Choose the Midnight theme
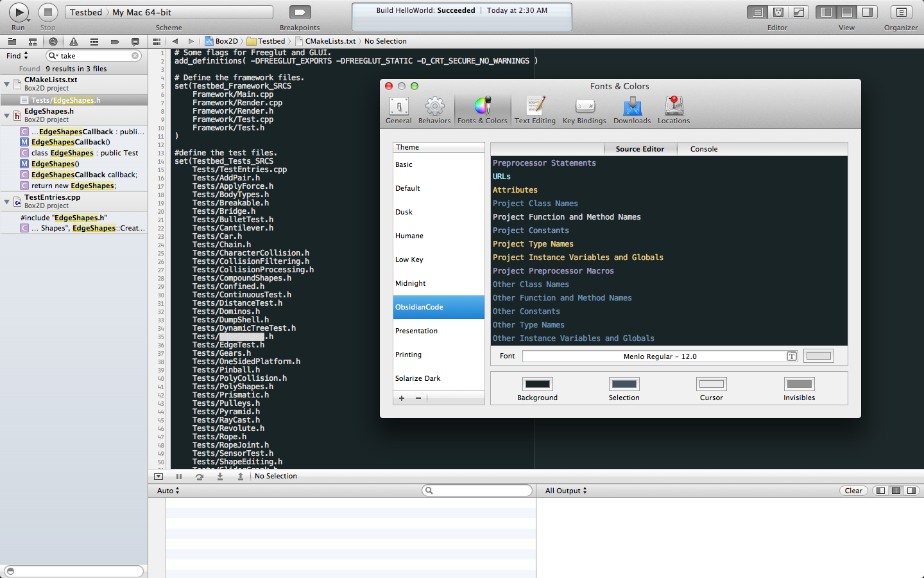 438,283
